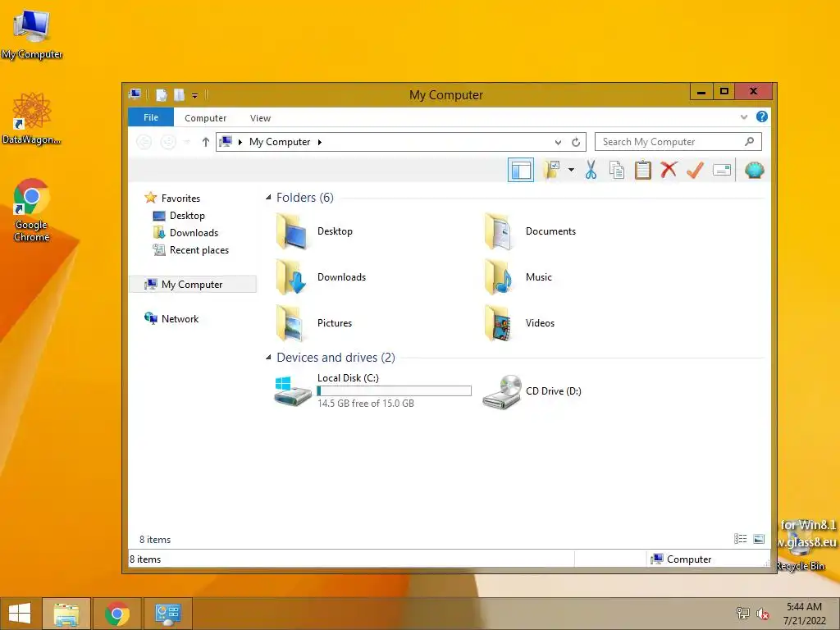Select the Copy toolbar icon
This screenshot has width=840, height=630.
(x=617, y=171)
